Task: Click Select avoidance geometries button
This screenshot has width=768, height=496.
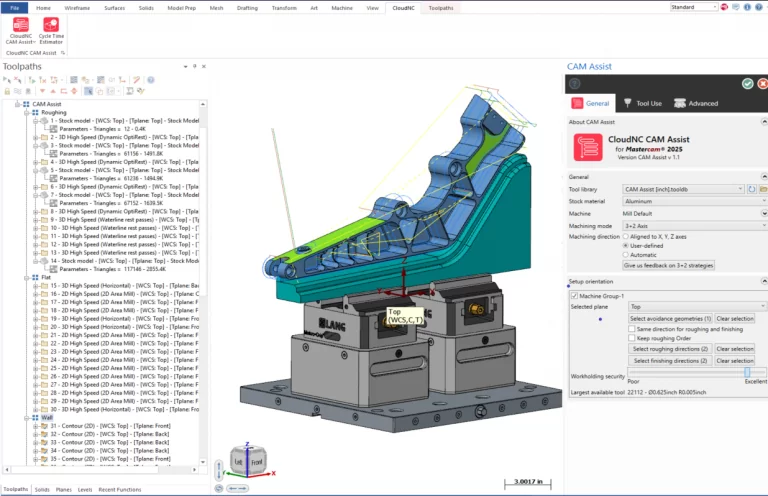Action: (670, 318)
